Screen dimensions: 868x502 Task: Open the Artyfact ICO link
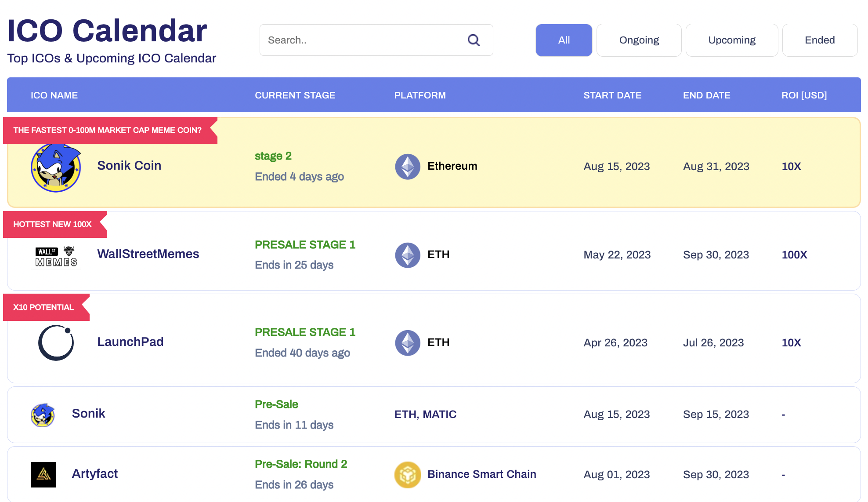click(x=95, y=473)
